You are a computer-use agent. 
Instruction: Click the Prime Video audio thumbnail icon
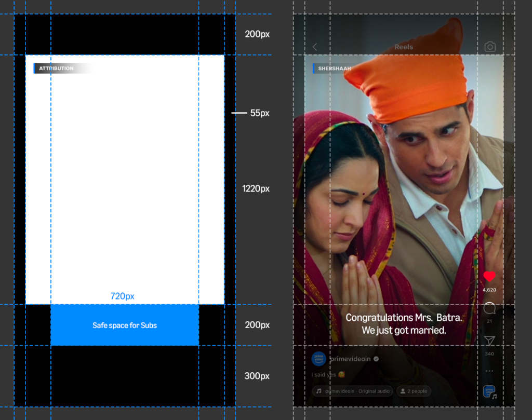pos(489,392)
